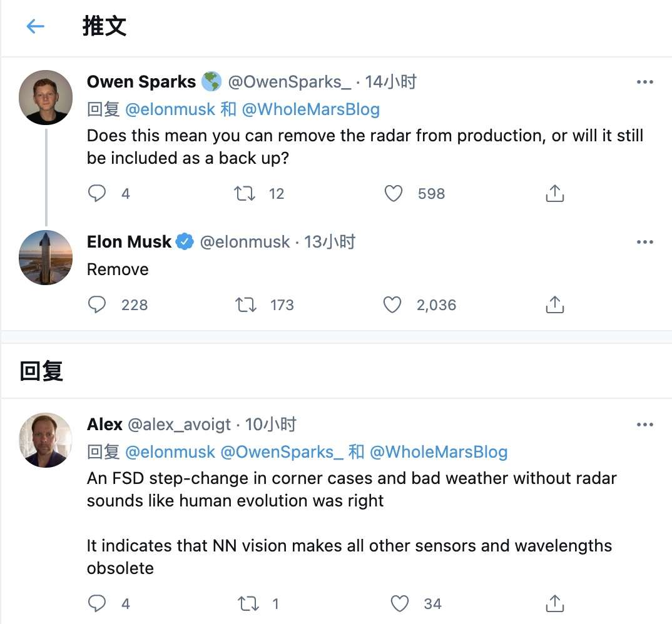The width and height of the screenshot is (672, 624).
Task: Share Owen Sparks' tweet
Action: click(x=554, y=194)
